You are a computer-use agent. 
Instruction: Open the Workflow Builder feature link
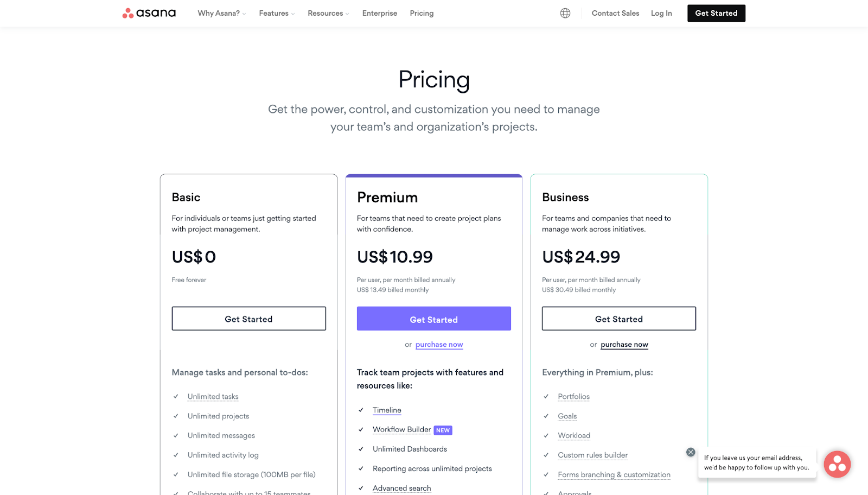click(401, 429)
